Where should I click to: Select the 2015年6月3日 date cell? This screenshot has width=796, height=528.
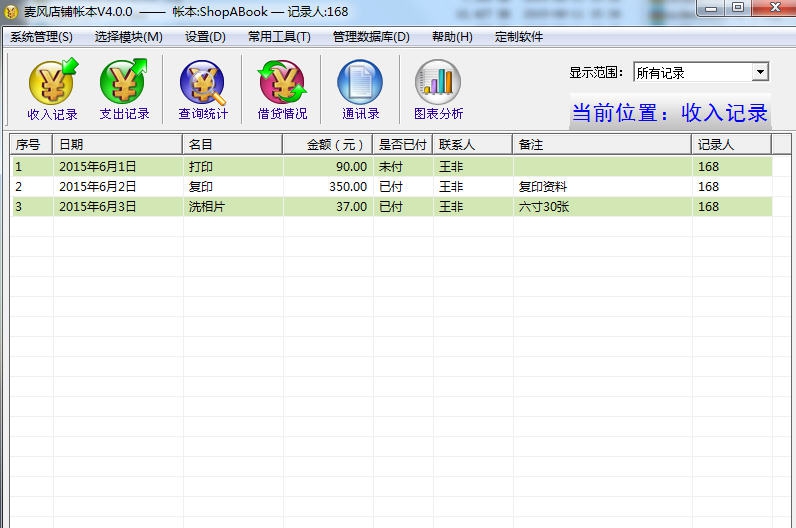pos(117,207)
